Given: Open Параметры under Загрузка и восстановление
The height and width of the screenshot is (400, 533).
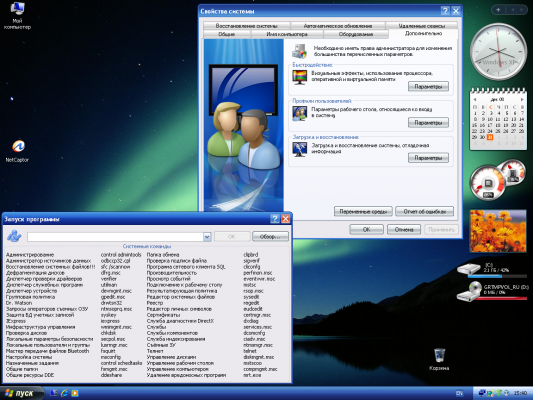Looking at the screenshot, I should (428, 158).
